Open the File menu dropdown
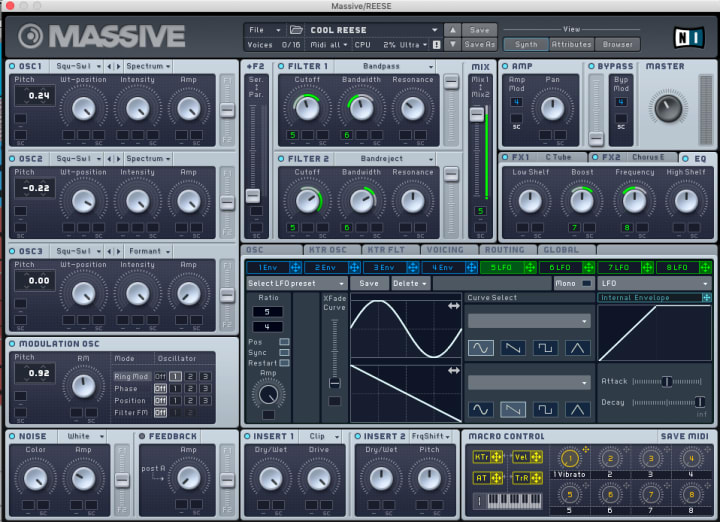720x522 pixels. 264,30
